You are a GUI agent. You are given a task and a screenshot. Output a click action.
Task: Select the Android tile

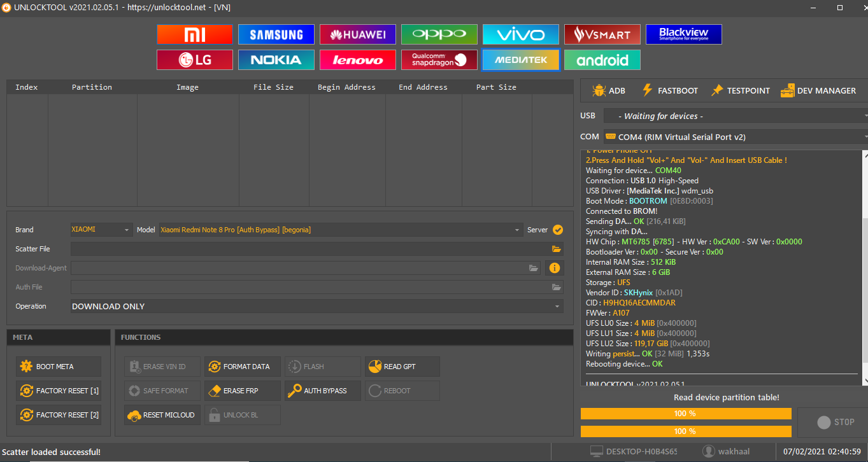602,60
